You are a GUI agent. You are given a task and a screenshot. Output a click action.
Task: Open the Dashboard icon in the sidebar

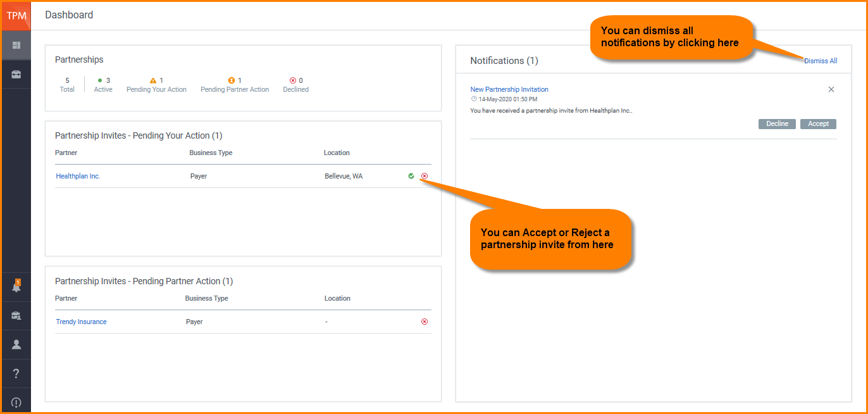[16, 45]
